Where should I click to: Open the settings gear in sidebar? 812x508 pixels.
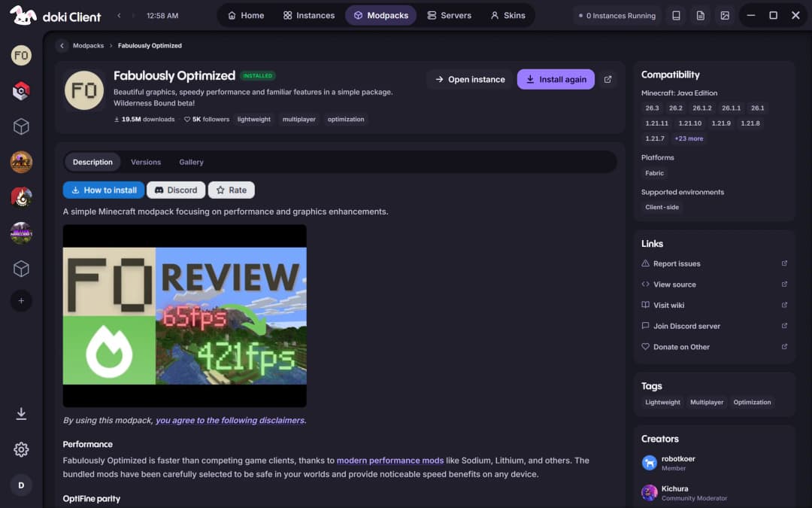tap(21, 449)
